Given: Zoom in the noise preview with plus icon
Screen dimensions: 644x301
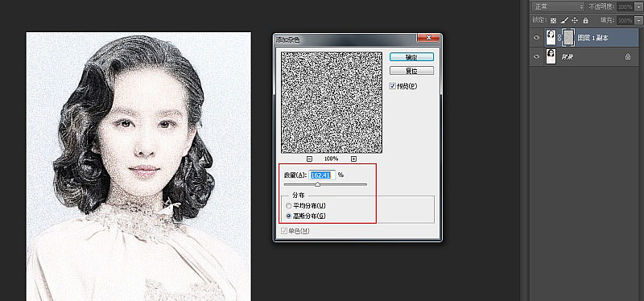Looking at the screenshot, I should coord(353,159).
